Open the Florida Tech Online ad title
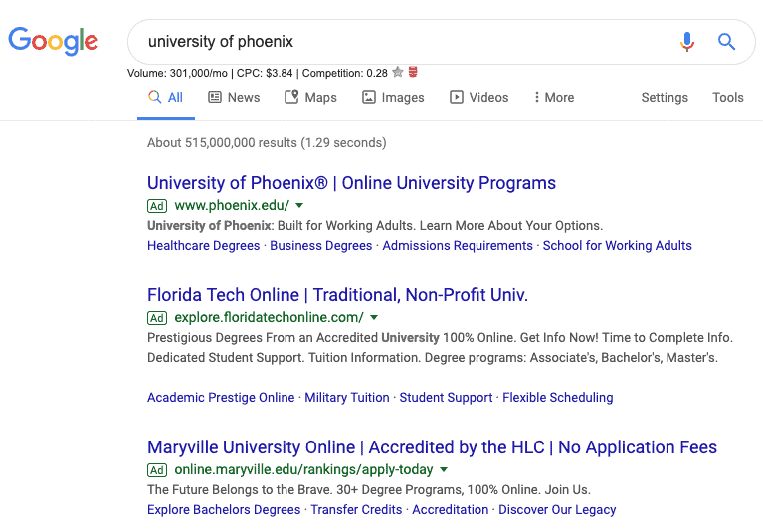 pyautogui.click(x=337, y=295)
